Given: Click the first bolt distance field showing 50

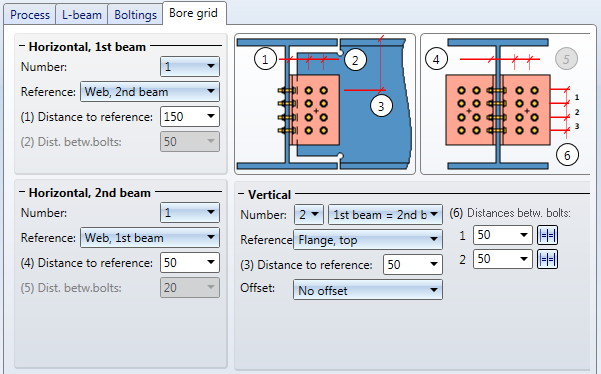Looking at the screenshot, I should tap(502, 235).
